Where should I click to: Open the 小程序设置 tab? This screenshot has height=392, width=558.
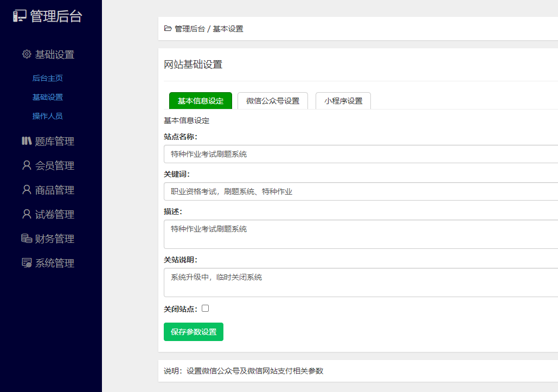click(343, 101)
